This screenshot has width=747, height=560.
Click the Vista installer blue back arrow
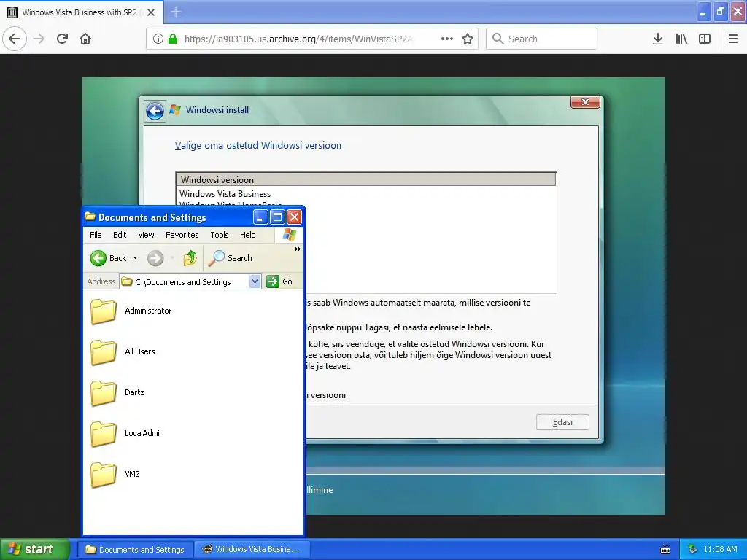point(155,112)
